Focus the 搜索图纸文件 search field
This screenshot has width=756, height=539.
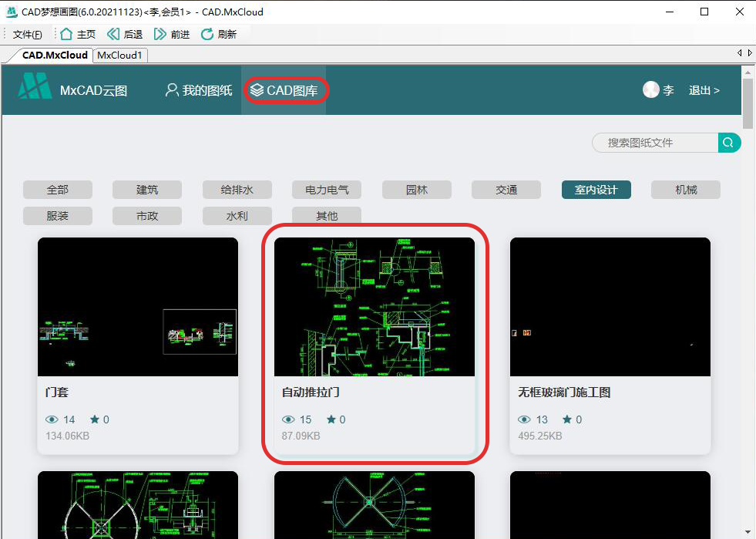click(x=655, y=143)
